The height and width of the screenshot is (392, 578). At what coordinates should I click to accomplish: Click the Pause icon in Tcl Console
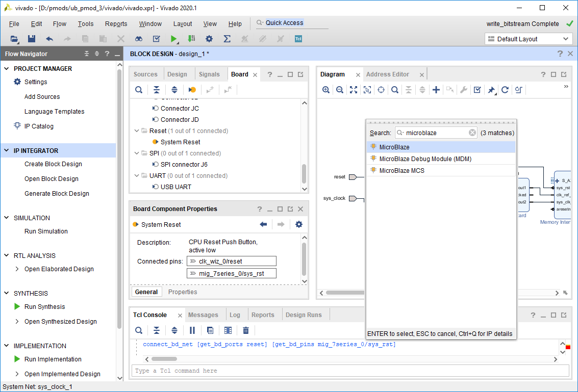192,330
